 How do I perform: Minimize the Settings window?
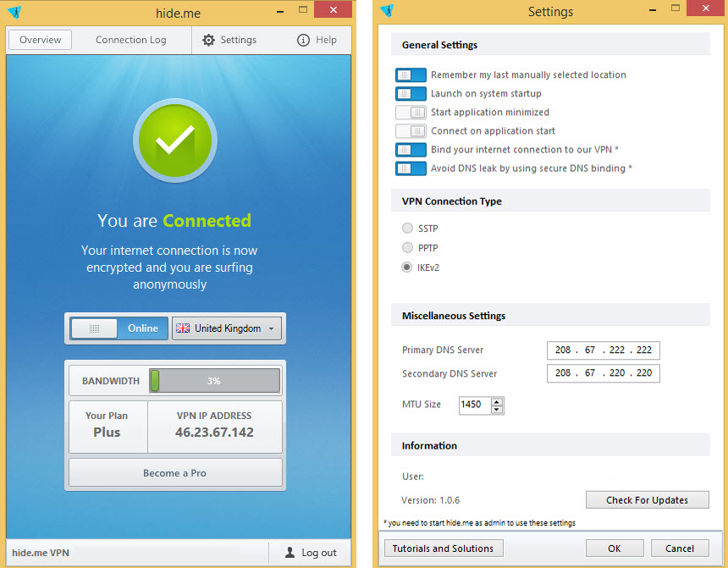[653, 9]
